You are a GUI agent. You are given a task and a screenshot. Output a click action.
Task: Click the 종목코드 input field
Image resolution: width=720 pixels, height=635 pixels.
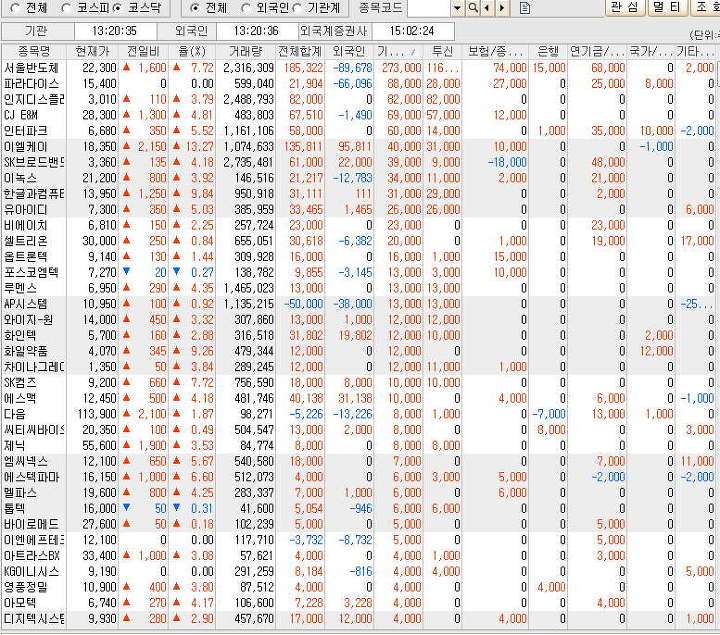point(429,8)
